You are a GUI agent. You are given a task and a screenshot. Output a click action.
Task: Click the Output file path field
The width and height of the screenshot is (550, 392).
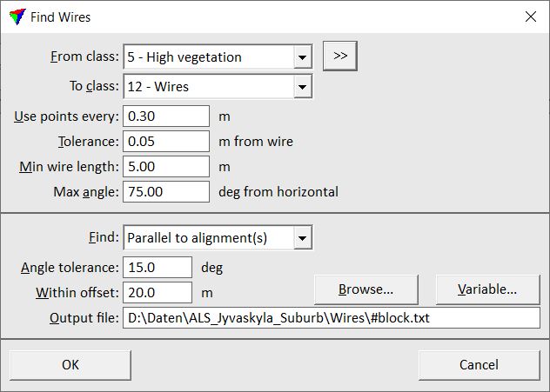click(331, 318)
